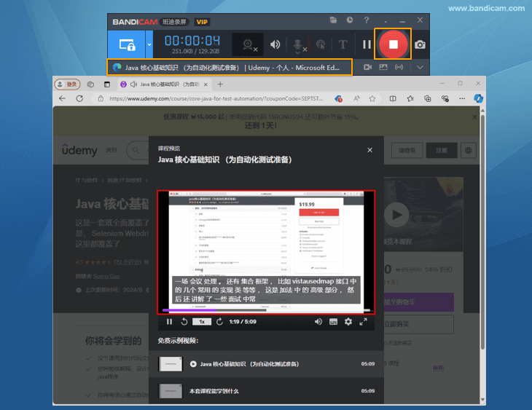532x410 pixels.
Task: Select Bandicam screen-lock recording mode button
Action: click(127, 44)
